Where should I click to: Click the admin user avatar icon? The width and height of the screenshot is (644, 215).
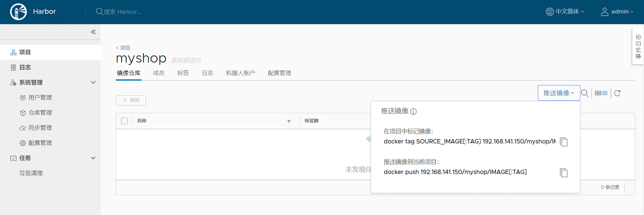click(604, 12)
